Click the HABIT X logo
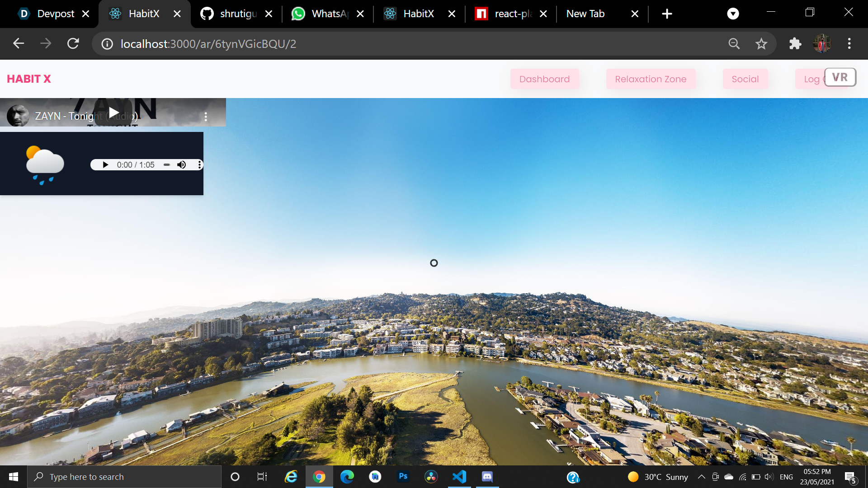Image resolution: width=868 pixels, height=488 pixels. pyautogui.click(x=29, y=79)
